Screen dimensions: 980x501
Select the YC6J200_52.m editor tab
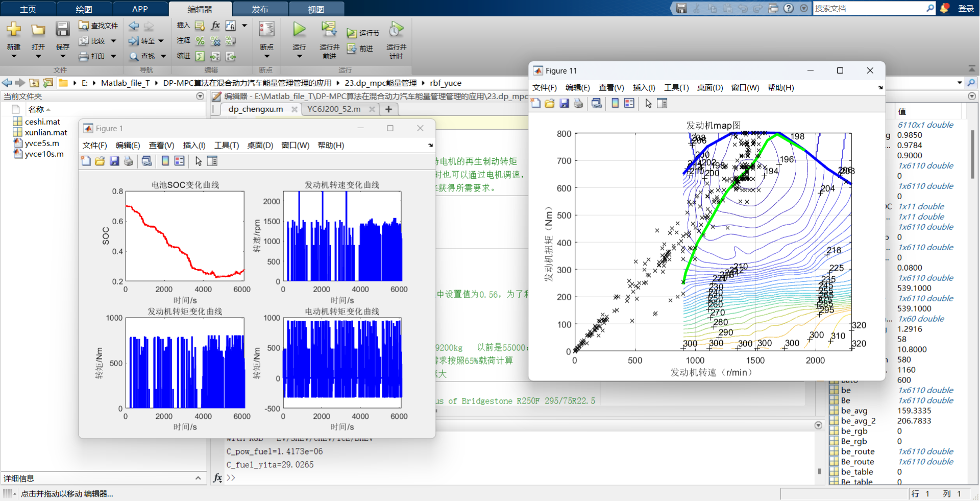point(334,109)
